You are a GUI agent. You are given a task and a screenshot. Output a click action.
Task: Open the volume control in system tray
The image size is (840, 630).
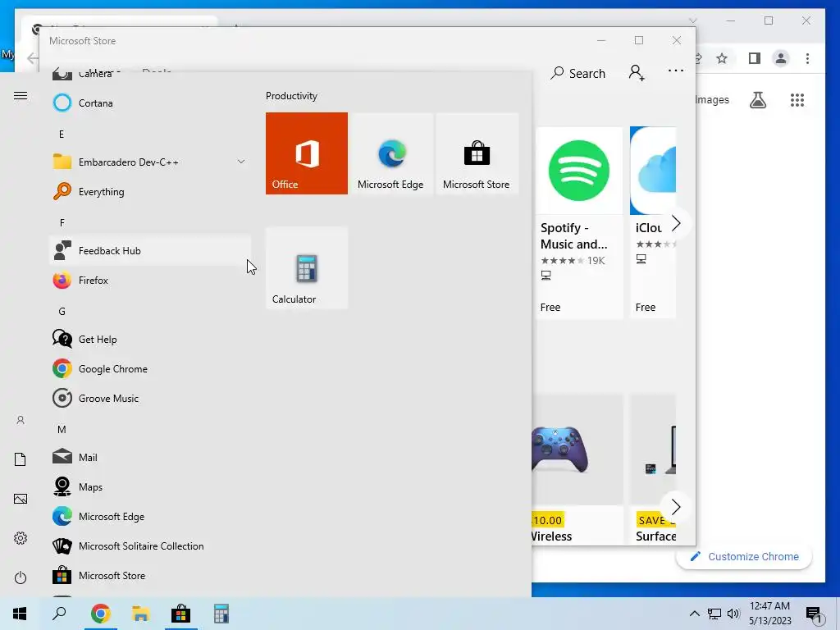[733, 614]
